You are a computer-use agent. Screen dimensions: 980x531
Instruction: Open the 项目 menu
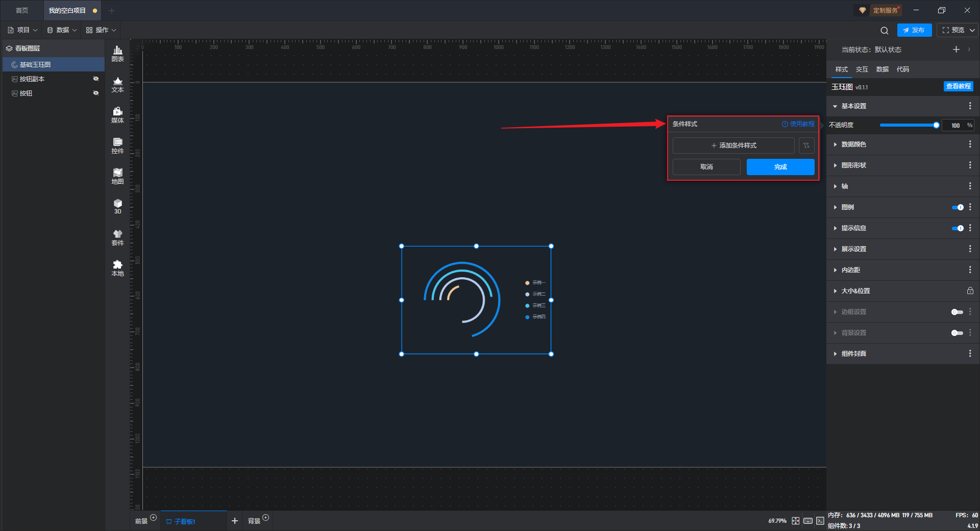point(23,30)
